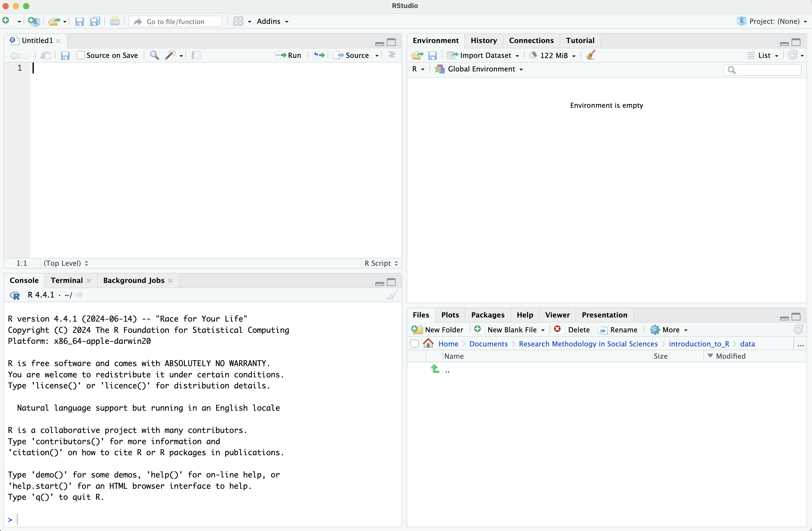Switch to the History tab
Viewport: 812px width, 531px height.
point(483,41)
